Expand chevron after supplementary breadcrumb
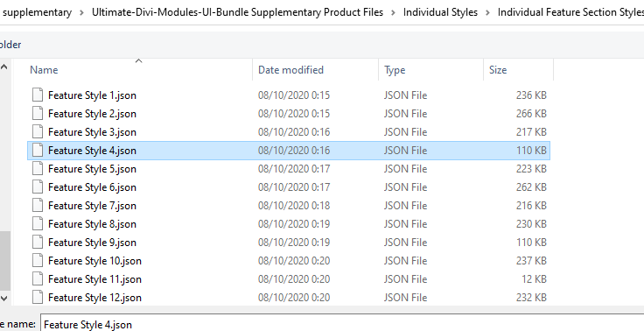 pos(81,12)
